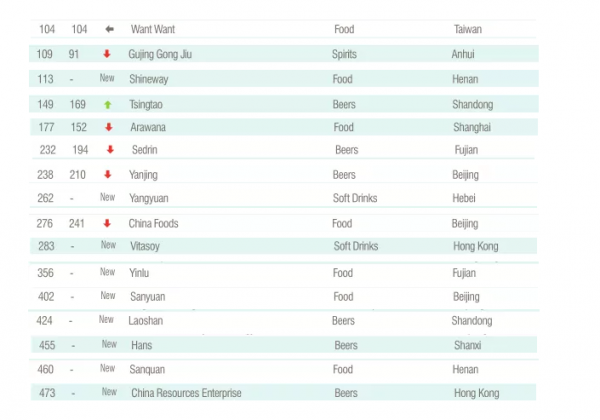Click the Laoshan brand name
This screenshot has width=600, height=420.
(x=148, y=321)
